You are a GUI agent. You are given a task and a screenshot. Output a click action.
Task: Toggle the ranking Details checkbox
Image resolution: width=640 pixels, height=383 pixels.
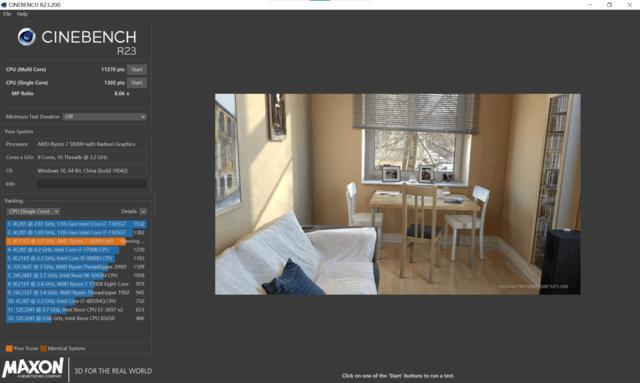pos(143,212)
